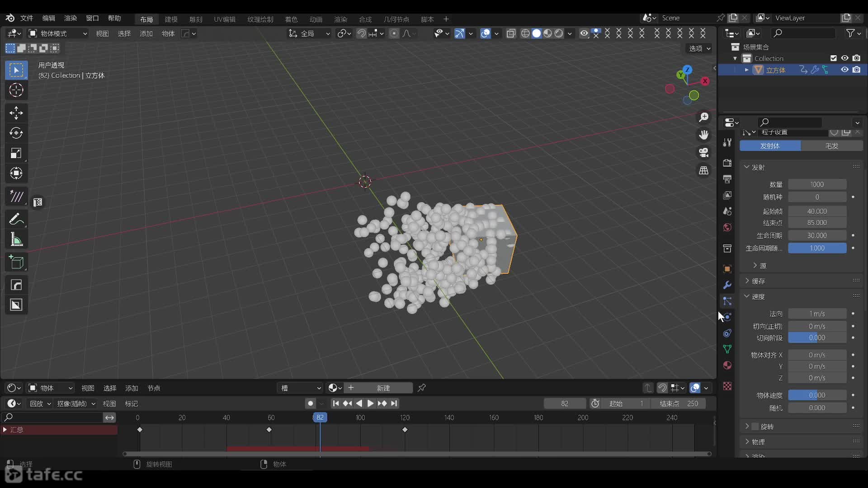868x488 pixels.
Task: Activate the Scale tool
Action: point(16,153)
